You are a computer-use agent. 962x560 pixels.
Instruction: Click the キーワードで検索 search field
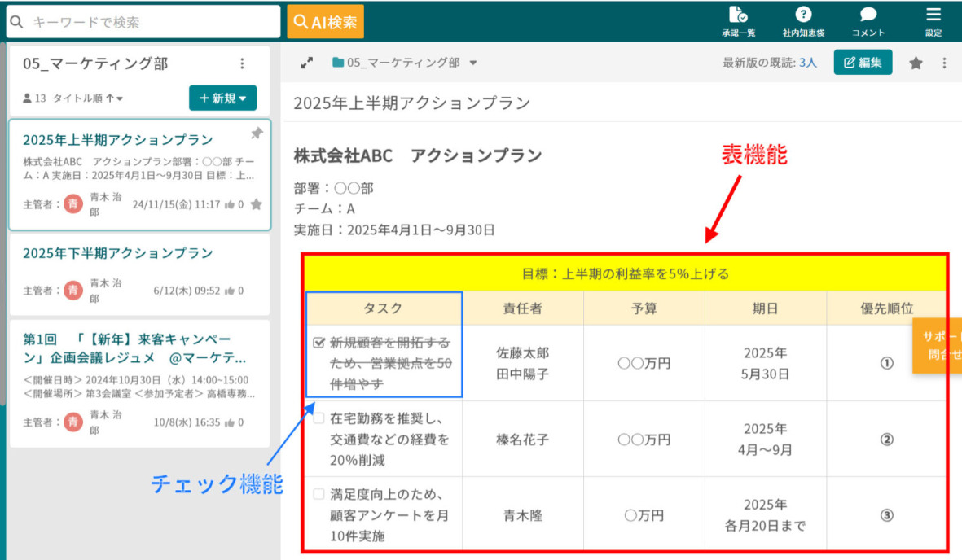143,20
